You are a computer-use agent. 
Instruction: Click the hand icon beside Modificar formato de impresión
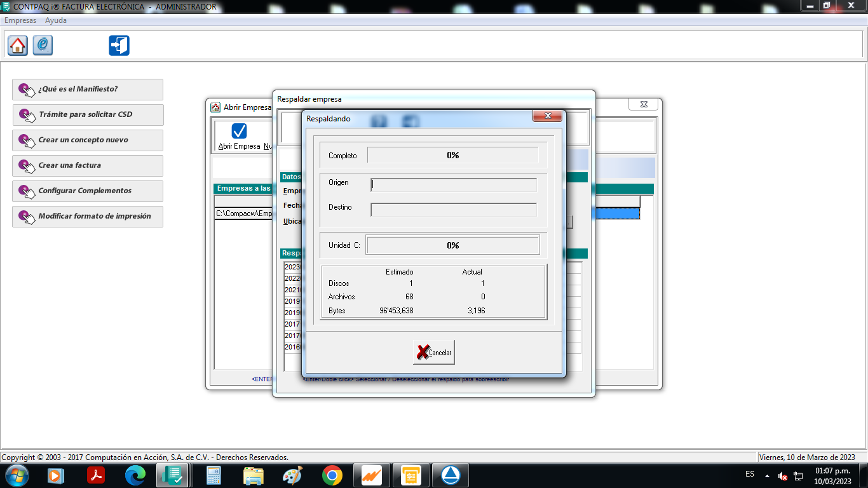pyautogui.click(x=27, y=217)
